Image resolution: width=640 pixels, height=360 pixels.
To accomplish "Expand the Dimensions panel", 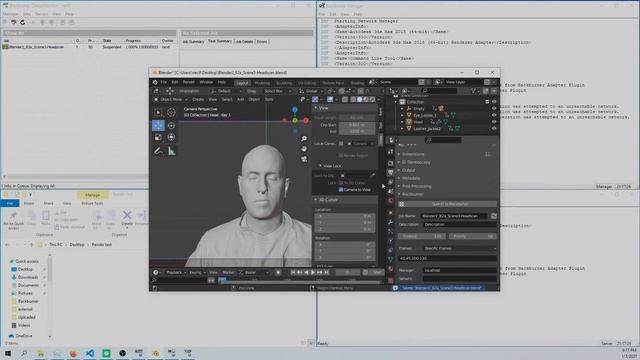I will click(x=413, y=154).
